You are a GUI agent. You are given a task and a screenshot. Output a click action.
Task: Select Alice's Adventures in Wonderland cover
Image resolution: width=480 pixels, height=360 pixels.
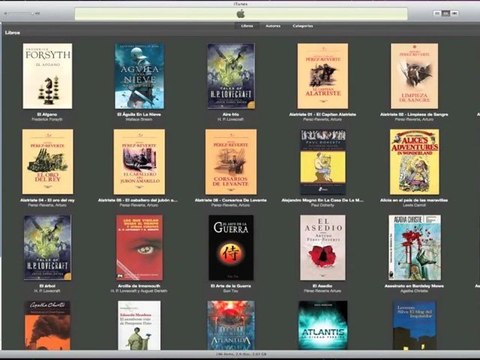(x=414, y=162)
